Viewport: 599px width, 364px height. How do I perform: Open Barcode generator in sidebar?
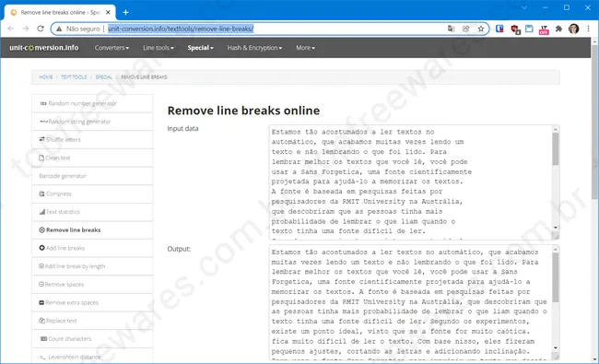(x=92, y=176)
